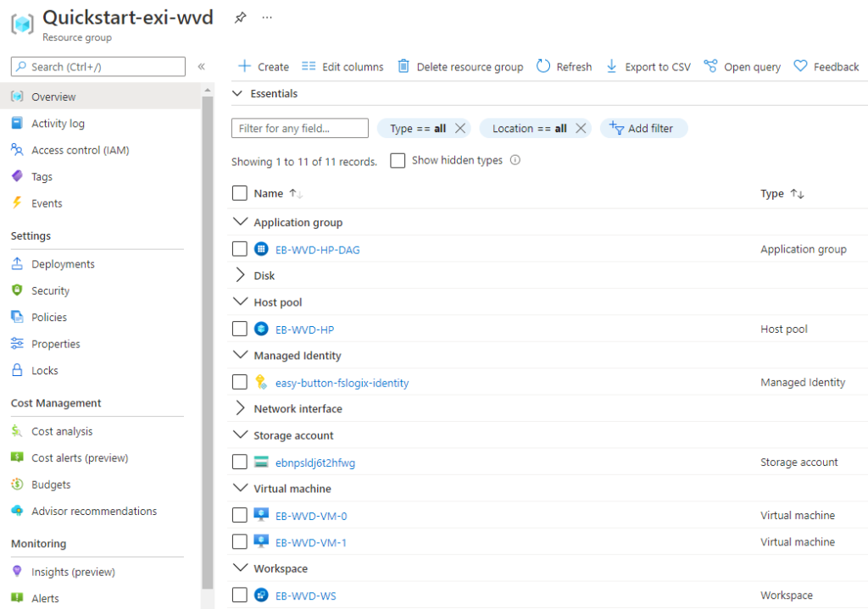Check the box for EB-WVD-WS

tap(240, 595)
